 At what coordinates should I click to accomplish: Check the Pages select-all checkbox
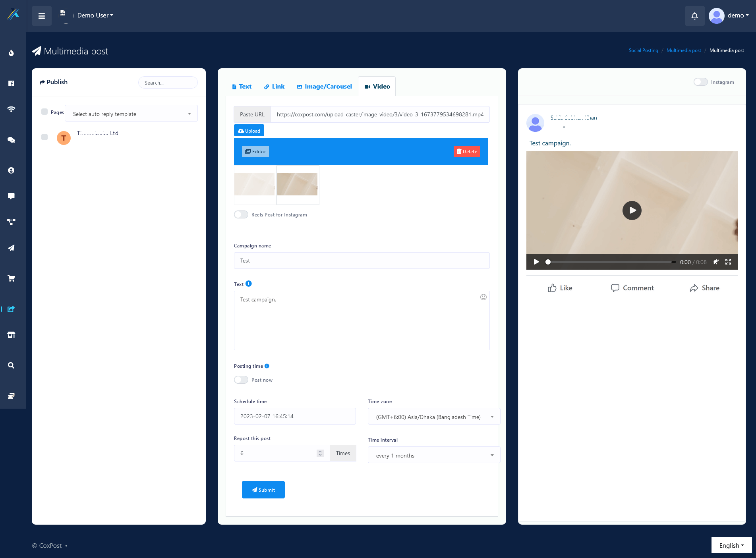click(x=44, y=112)
